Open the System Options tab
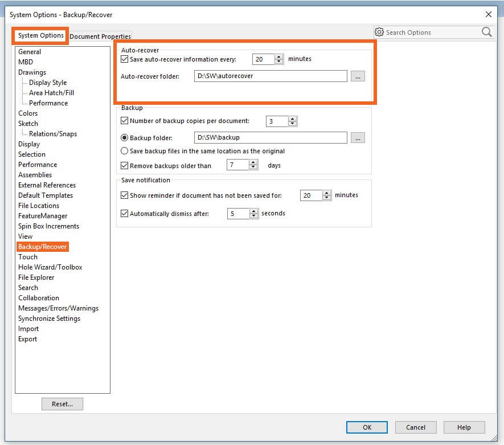504x445 pixels. click(40, 35)
